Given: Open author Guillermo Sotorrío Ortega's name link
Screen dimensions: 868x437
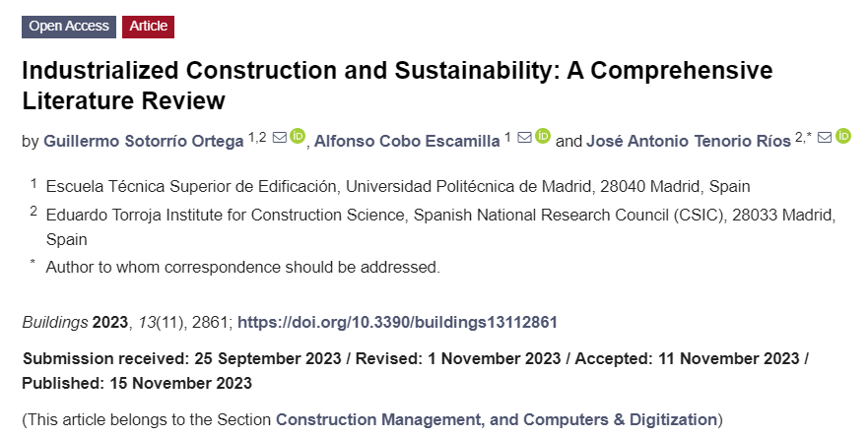Looking at the screenshot, I should [144, 141].
